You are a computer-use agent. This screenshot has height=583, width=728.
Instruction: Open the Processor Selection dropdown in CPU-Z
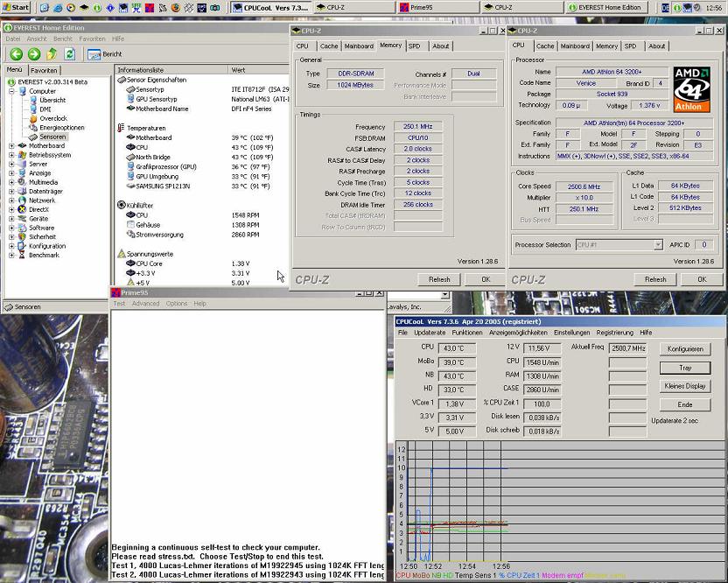click(619, 245)
